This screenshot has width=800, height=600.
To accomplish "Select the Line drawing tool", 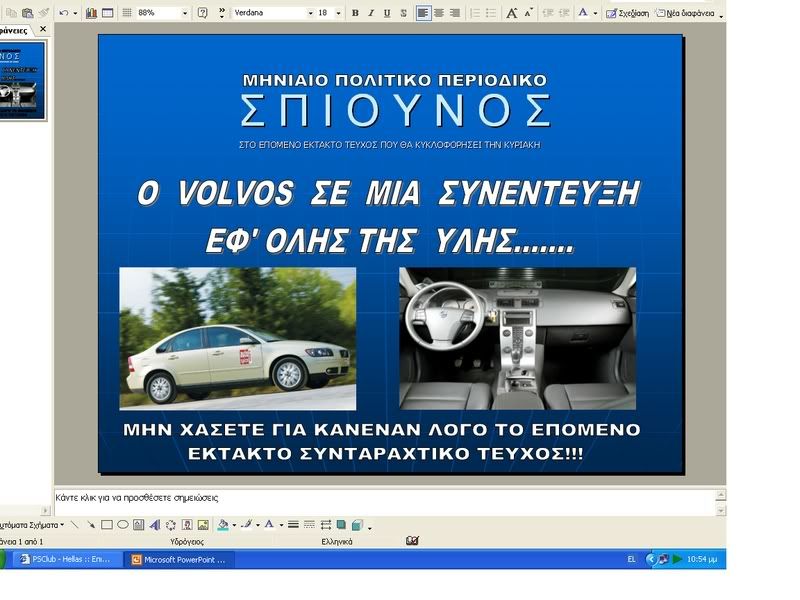I will 74,524.
